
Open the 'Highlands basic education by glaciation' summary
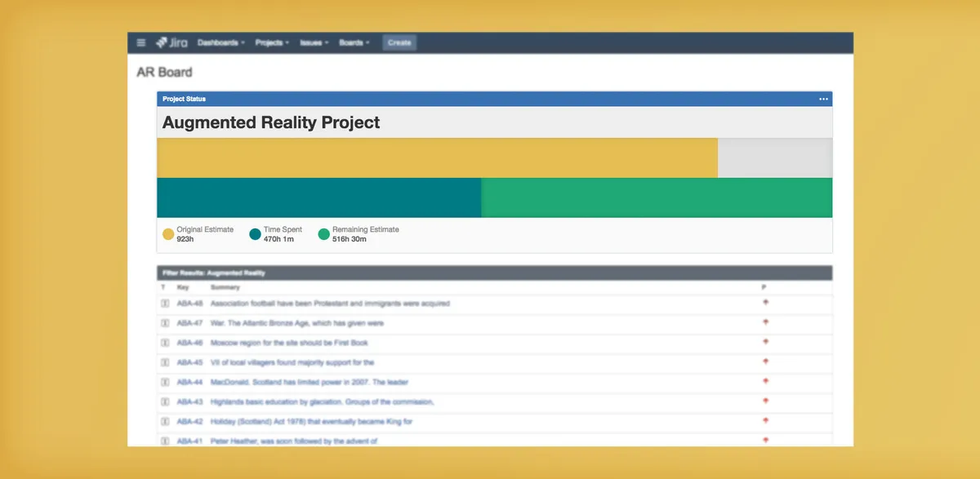coord(322,401)
